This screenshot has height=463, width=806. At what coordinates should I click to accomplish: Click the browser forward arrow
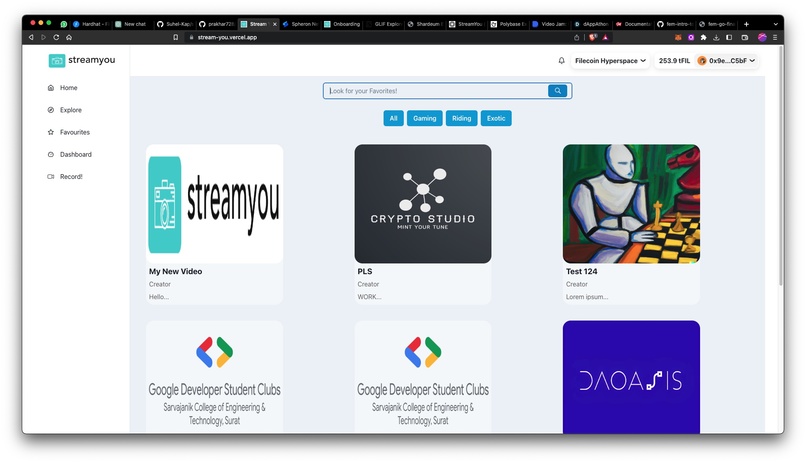click(x=43, y=37)
